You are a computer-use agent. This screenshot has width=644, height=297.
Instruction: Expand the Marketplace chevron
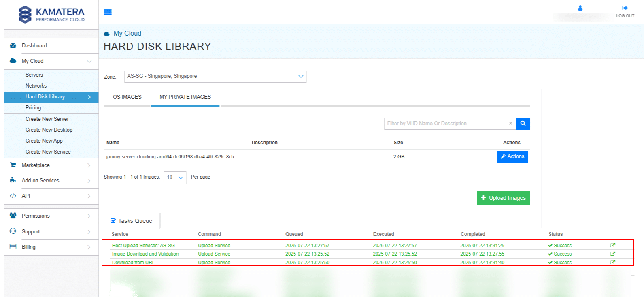coord(89,165)
